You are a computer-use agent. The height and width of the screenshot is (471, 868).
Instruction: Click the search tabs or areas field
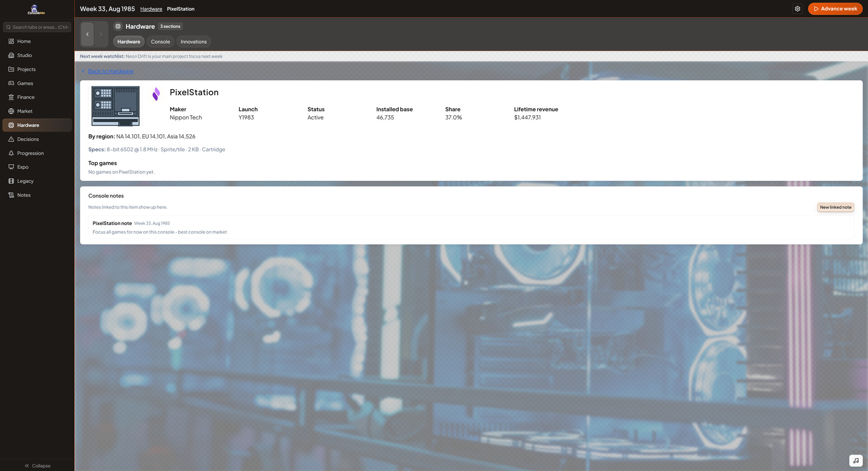[38, 27]
